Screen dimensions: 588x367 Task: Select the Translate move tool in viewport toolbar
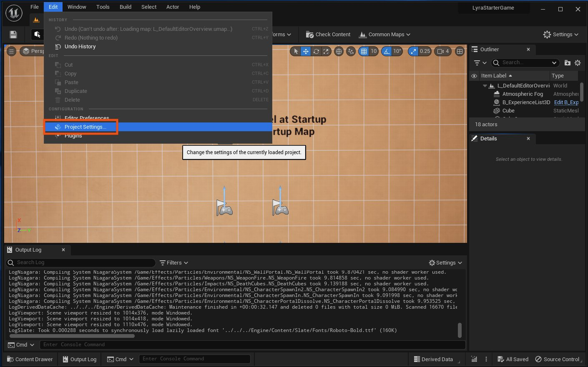(306, 51)
